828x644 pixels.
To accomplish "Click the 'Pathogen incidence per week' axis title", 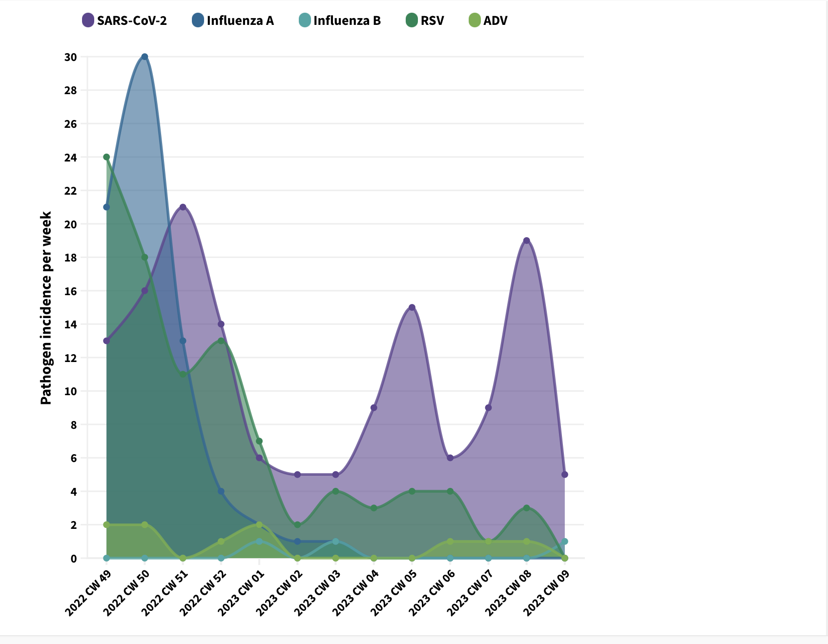I will click(x=46, y=308).
